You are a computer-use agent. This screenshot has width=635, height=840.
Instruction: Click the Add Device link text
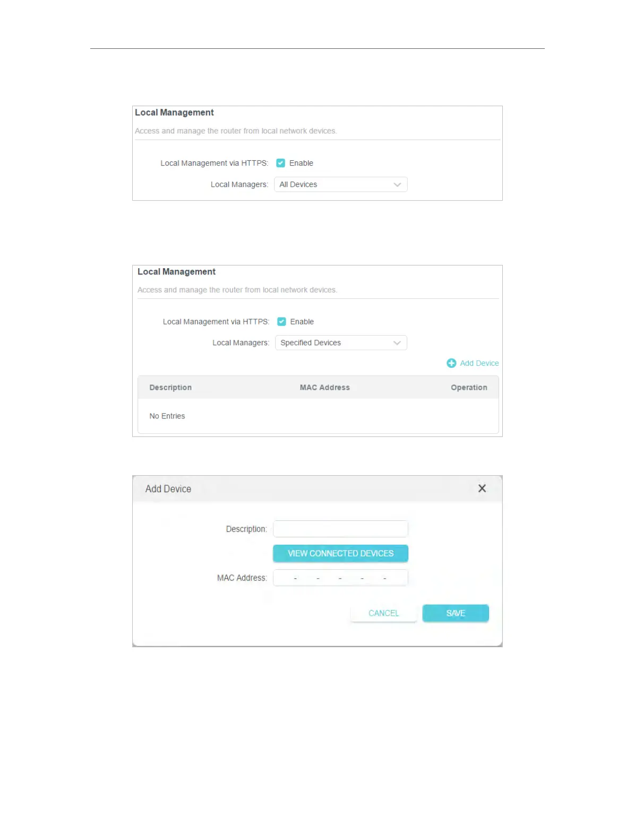[479, 363]
